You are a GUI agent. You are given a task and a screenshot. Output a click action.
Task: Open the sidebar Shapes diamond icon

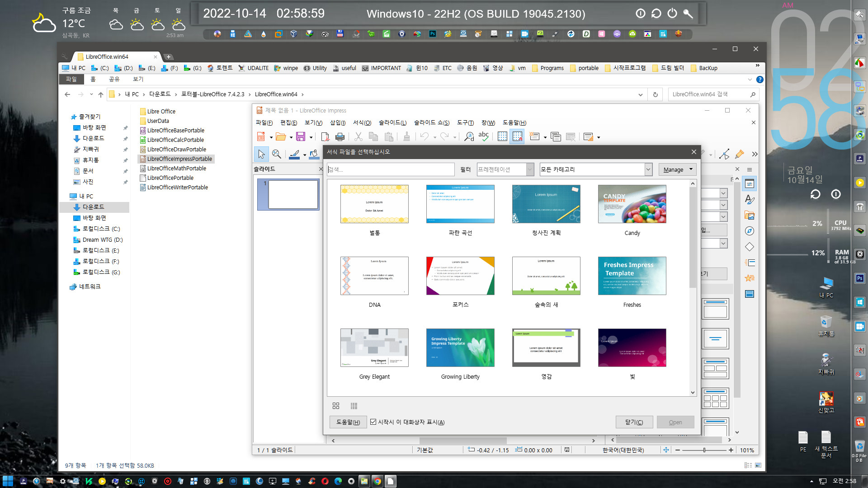(750, 247)
